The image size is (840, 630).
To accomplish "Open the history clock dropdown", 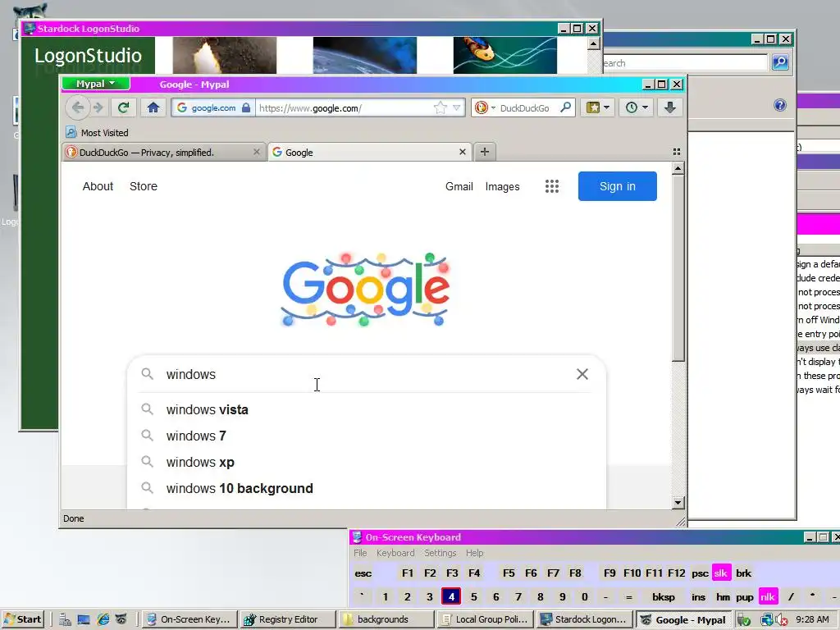I will 637,107.
